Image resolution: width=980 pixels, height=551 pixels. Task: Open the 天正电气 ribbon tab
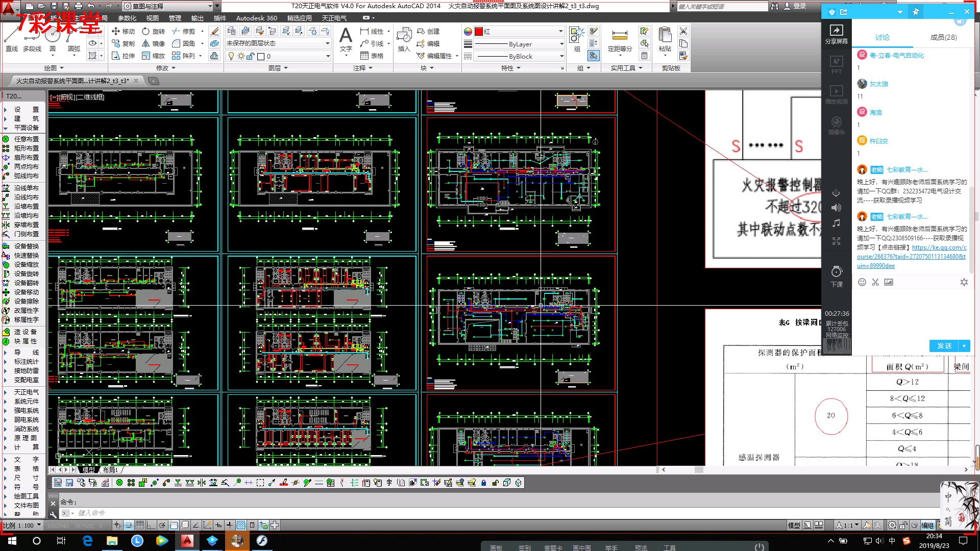334,18
